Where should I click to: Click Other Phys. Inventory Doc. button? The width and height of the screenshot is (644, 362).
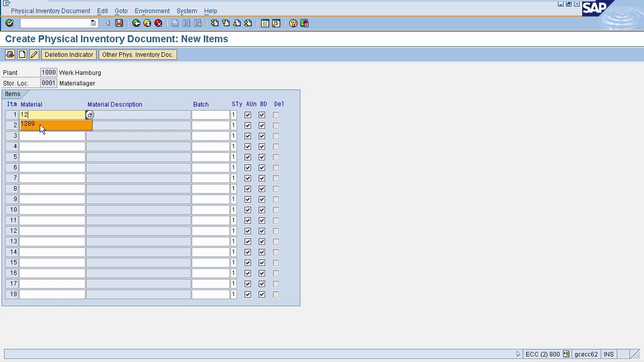pyautogui.click(x=137, y=55)
